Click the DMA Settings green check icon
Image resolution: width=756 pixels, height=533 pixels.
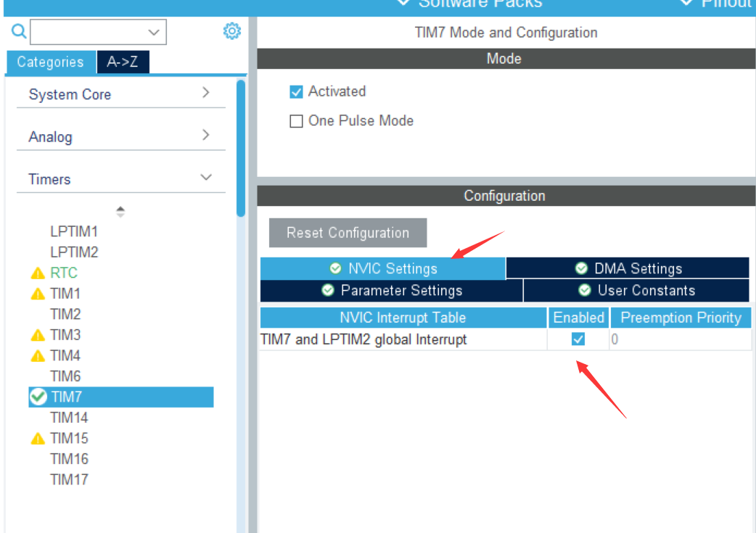point(581,268)
